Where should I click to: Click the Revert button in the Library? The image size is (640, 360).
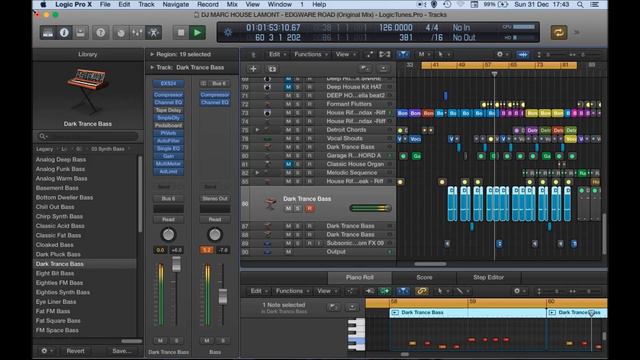click(75, 351)
